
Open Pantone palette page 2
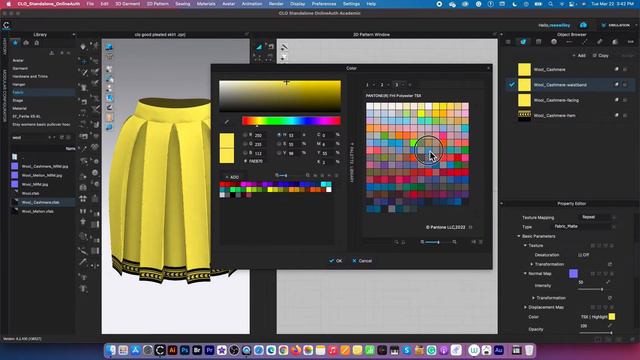(x=382, y=85)
